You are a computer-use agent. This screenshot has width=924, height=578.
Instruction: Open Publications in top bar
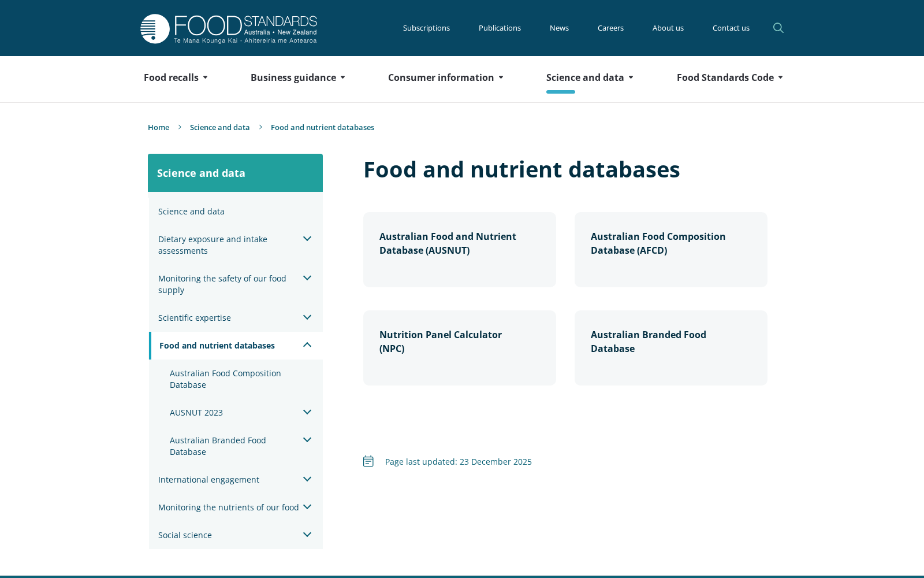[500, 28]
